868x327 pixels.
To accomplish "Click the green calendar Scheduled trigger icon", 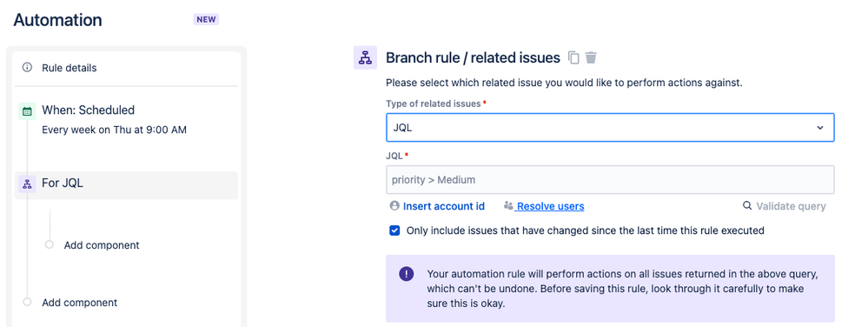I will coord(27,110).
